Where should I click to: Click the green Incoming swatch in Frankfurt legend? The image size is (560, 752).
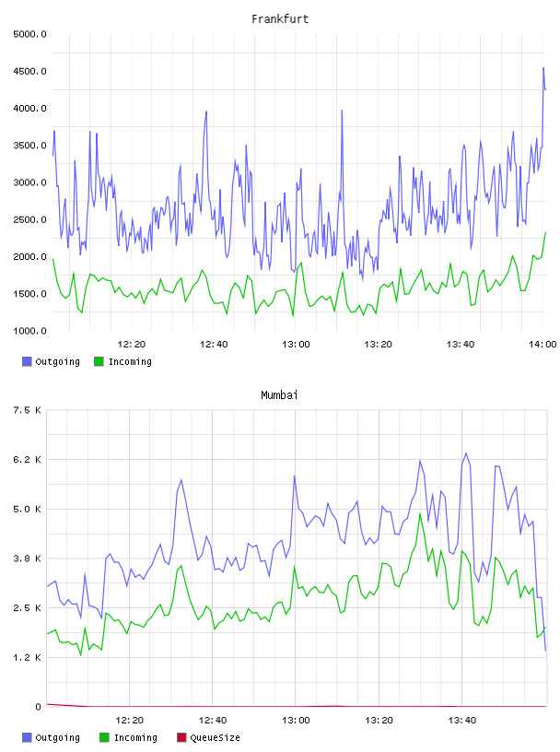coord(99,361)
